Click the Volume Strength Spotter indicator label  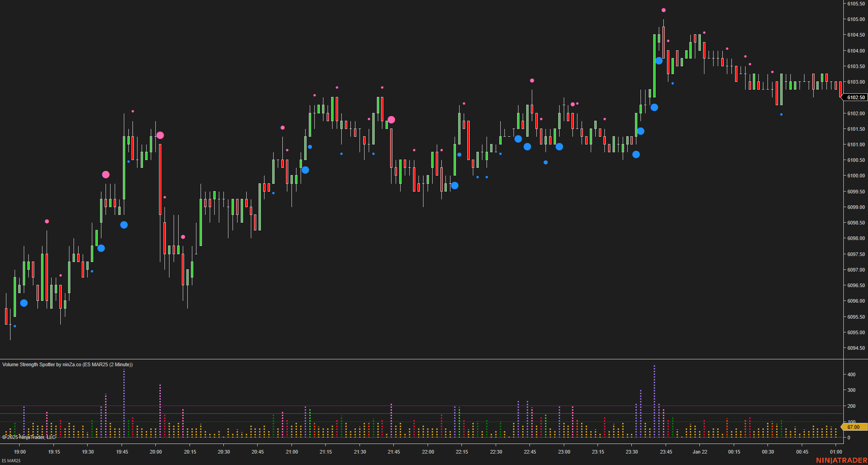(67, 365)
